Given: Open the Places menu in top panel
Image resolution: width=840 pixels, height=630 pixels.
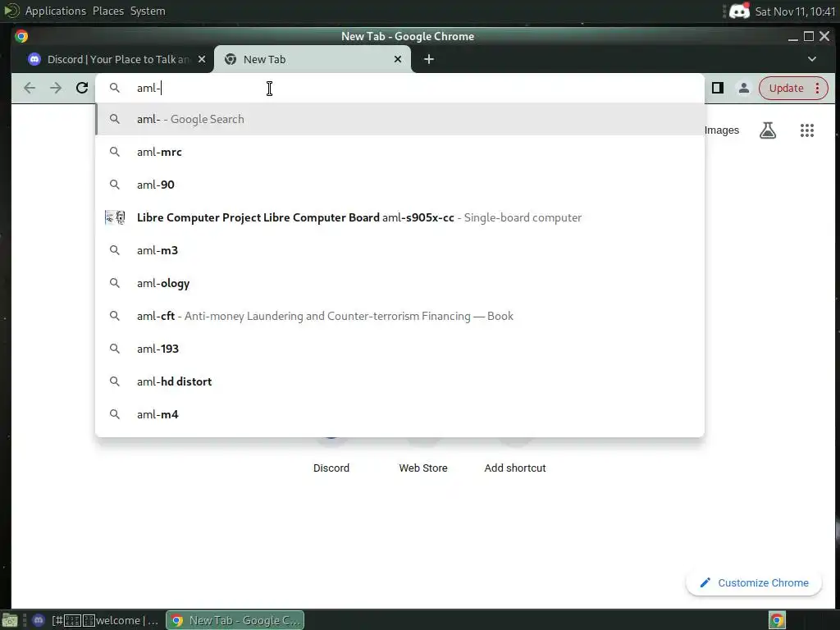Looking at the screenshot, I should pos(108,11).
